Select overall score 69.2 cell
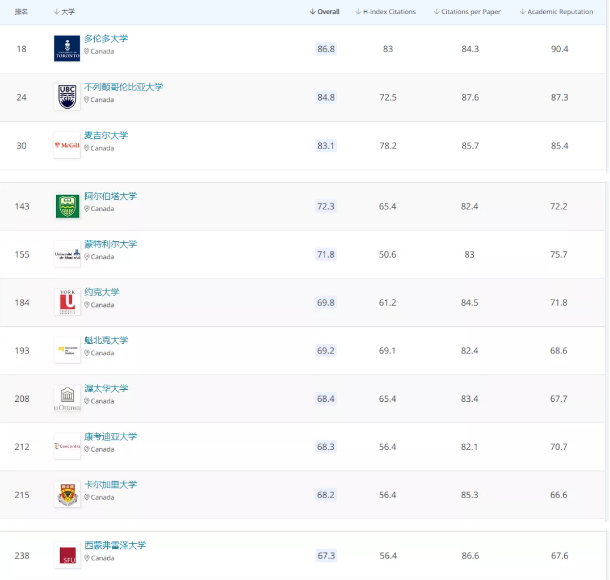The image size is (610, 580). tap(326, 350)
